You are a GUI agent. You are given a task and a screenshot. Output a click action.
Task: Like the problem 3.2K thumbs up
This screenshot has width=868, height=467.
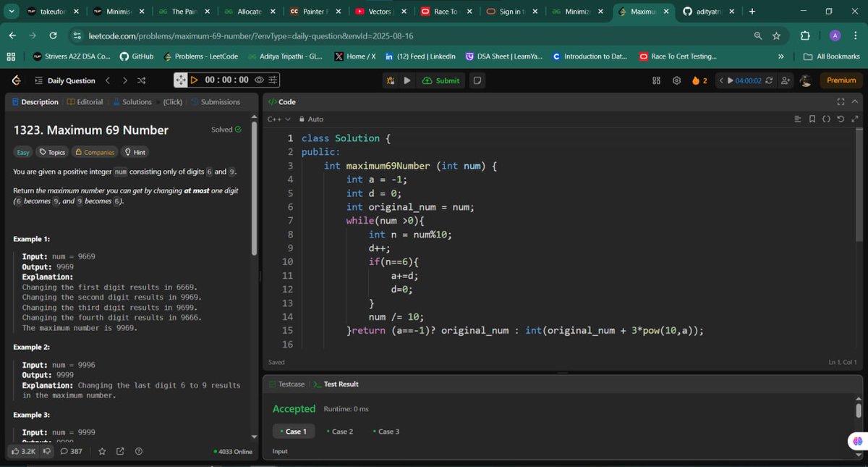pyautogui.click(x=24, y=451)
